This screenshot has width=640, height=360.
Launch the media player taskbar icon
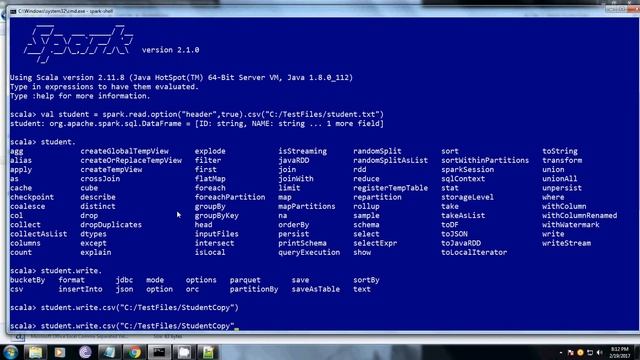click(60, 352)
